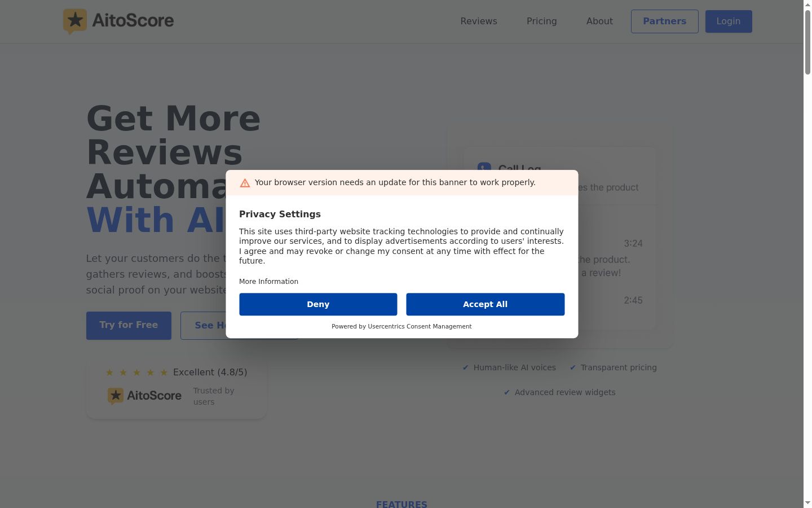Screen dimensions: 812x508
Task: Click the first gold star in the rating
Action: coord(109,373)
